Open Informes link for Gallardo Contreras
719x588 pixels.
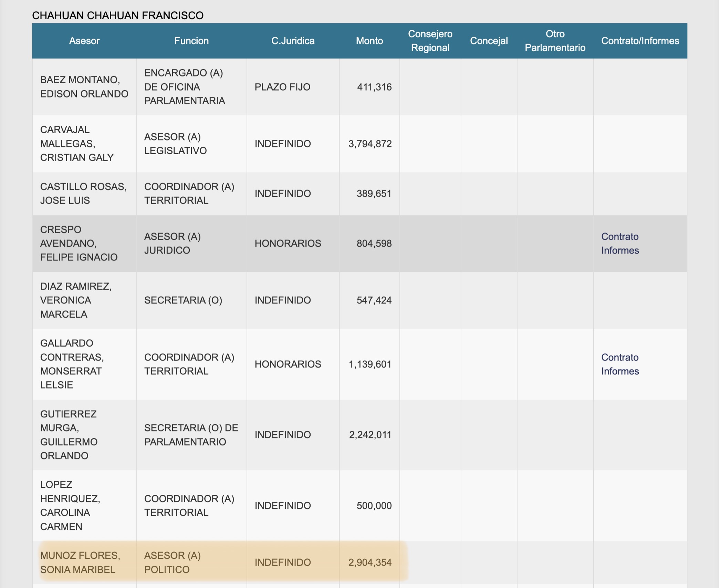click(620, 371)
